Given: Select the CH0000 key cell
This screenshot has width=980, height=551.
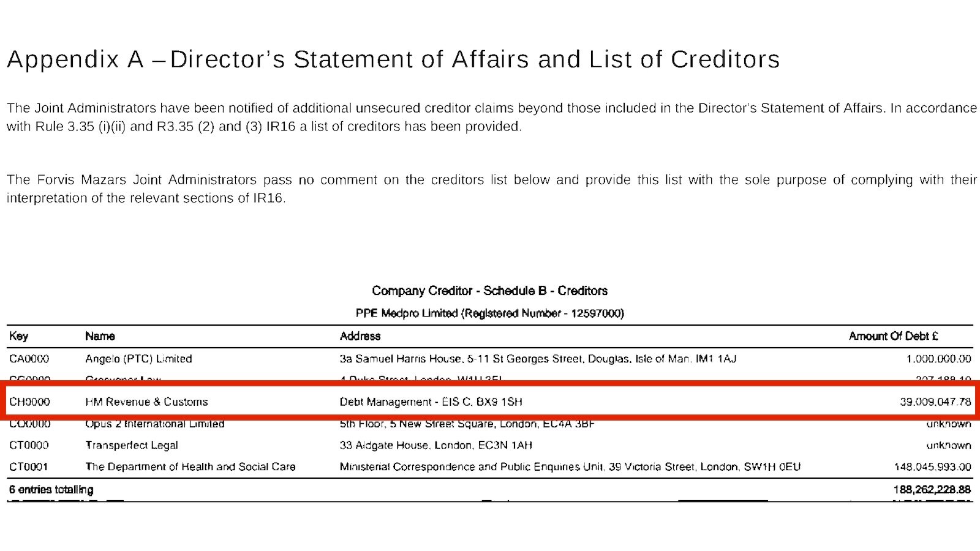Looking at the screenshot, I should (x=29, y=402).
